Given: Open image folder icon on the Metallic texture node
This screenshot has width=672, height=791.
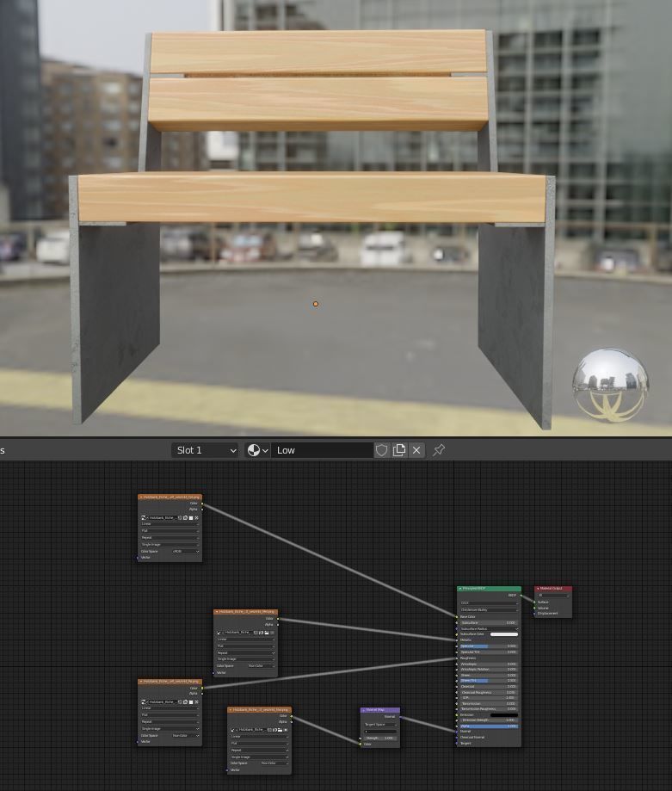Looking at the screenshot, I should click(x=267, y=633).
